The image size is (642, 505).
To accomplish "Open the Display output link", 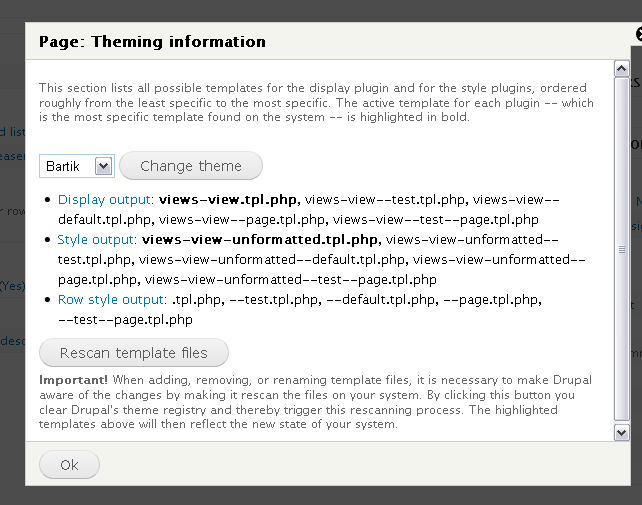I will (x=105, y=199).
